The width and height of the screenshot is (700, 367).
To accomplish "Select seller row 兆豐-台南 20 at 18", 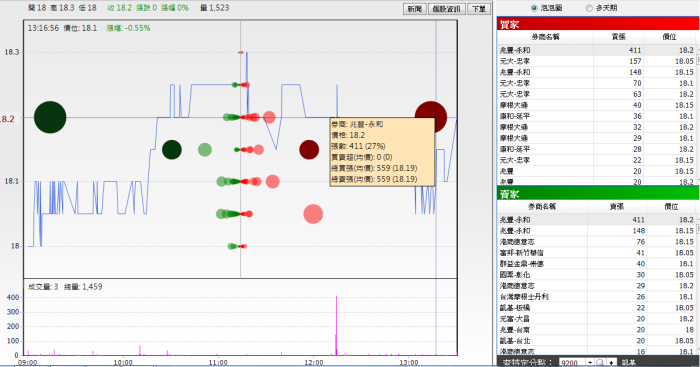I will tap(596, 329).
